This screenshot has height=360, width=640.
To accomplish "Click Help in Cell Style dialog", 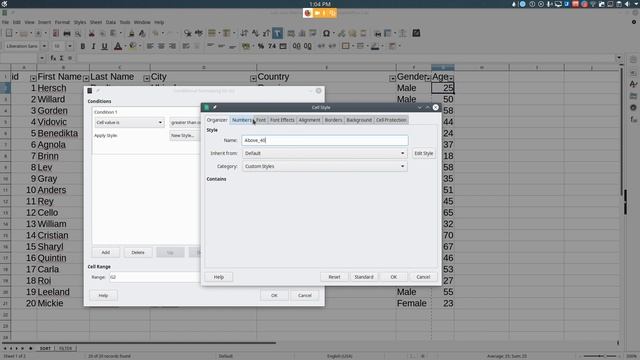I will point(219,277).
